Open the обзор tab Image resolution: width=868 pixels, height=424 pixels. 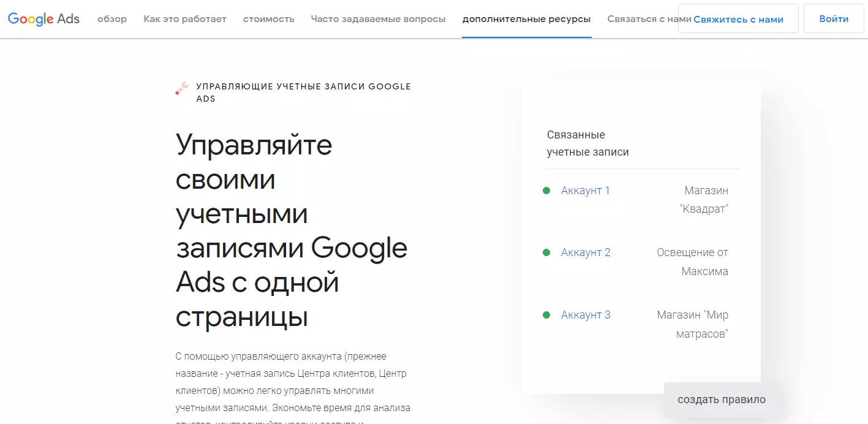(112, 19)
